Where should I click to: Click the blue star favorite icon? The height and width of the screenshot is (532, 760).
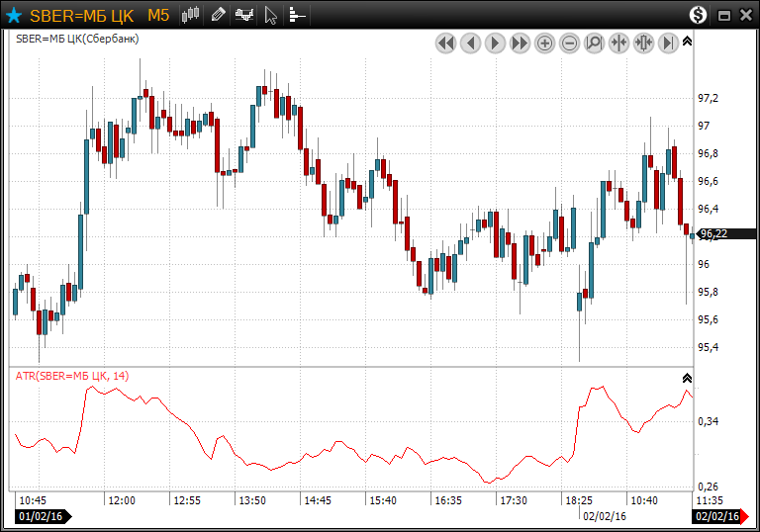coord(14,15)
